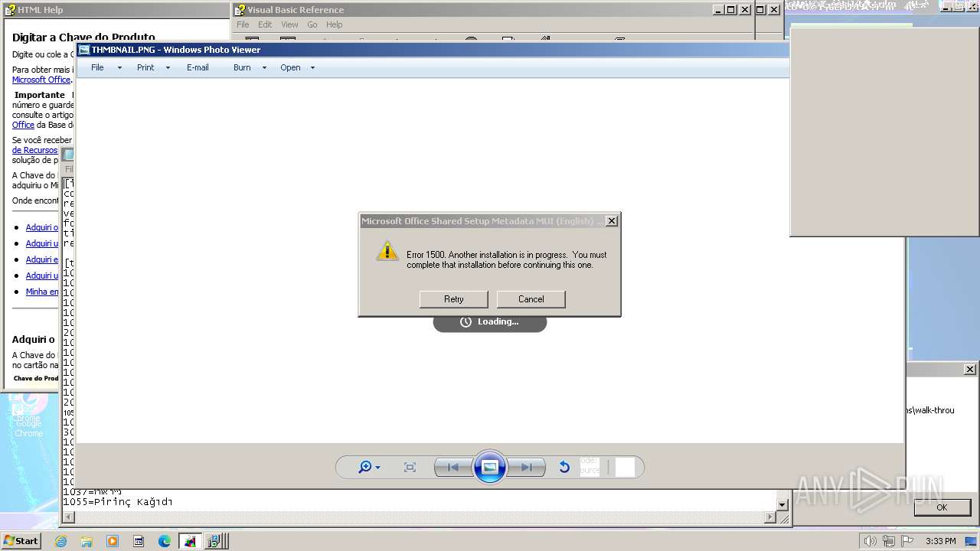The image size is (980, 551).
Task: Open the Help menu in Visual Basic Reference
Action: [335, 24]
